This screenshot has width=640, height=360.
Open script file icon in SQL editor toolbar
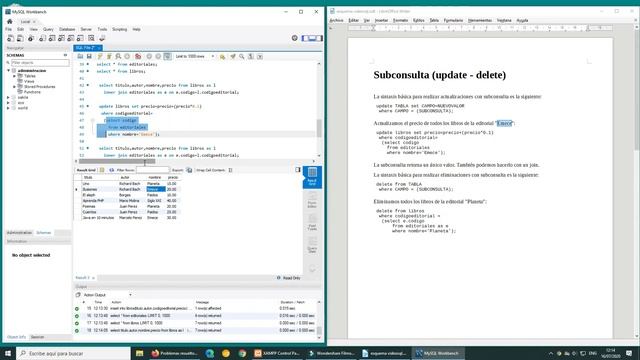tap(80, 56)
